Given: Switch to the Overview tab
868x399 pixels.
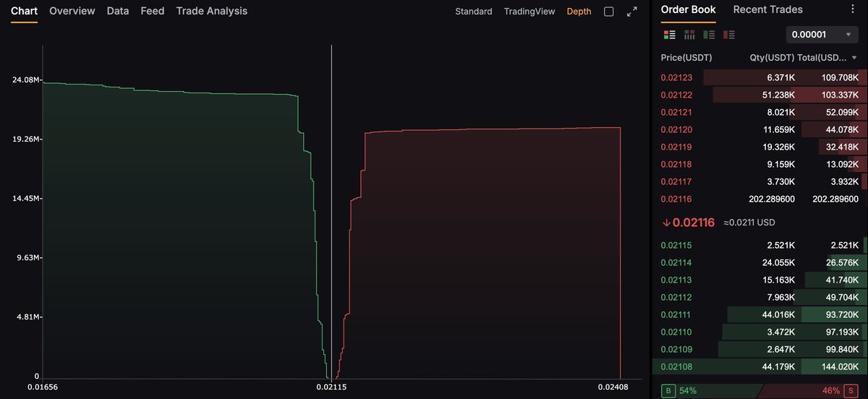Looking at the screenshot, I should (72, 11).
